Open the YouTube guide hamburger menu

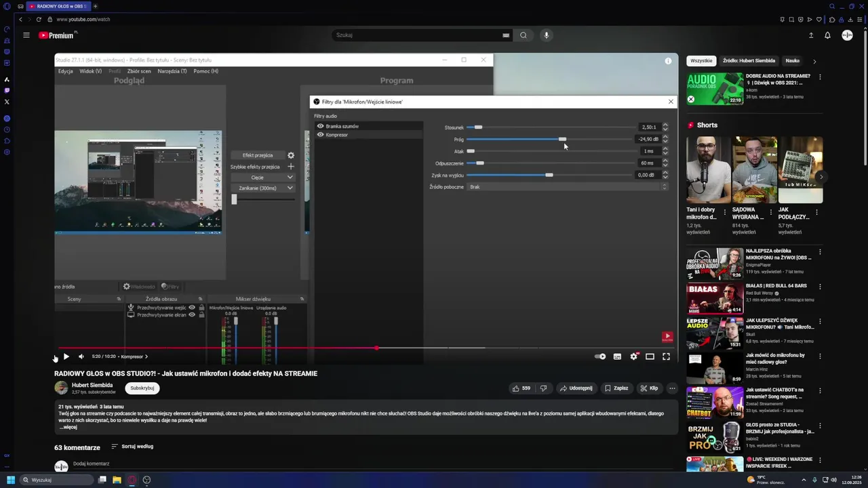click(26, 35)
